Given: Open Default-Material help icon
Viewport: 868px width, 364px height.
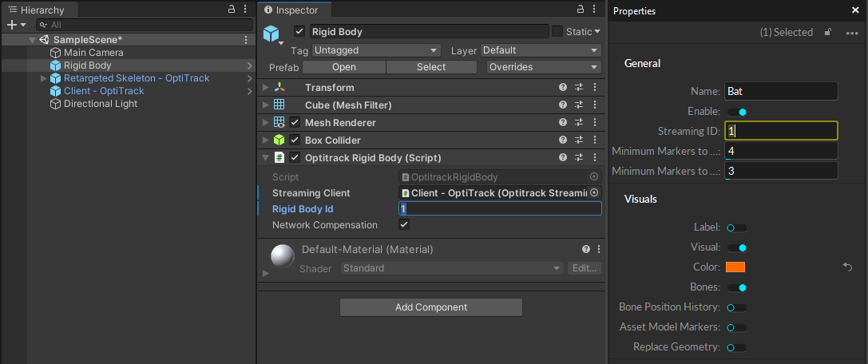Looking at the screenshot, I should 586,250.
